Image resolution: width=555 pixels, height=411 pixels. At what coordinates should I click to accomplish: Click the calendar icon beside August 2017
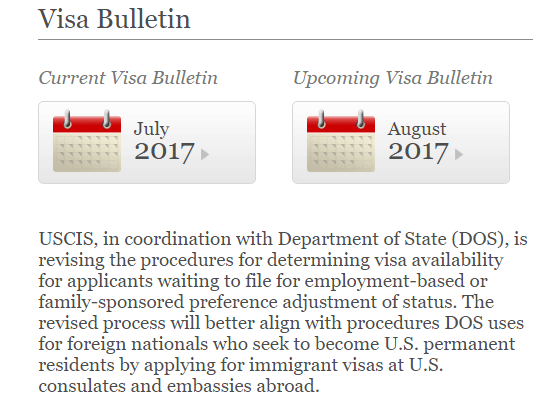tap(341, 141)
